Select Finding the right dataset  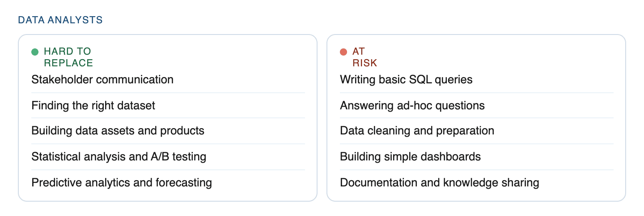click(x=93, y=106)
